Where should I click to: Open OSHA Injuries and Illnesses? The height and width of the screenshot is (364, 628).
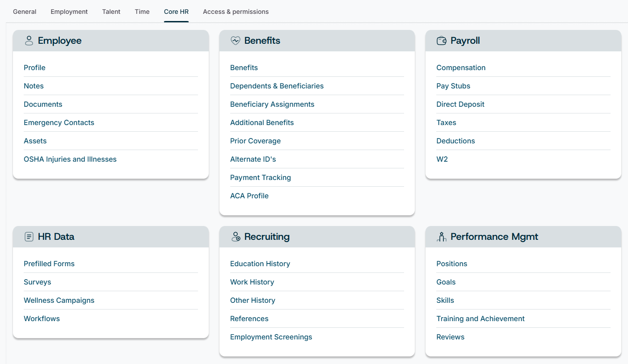(x=70, y=159)
